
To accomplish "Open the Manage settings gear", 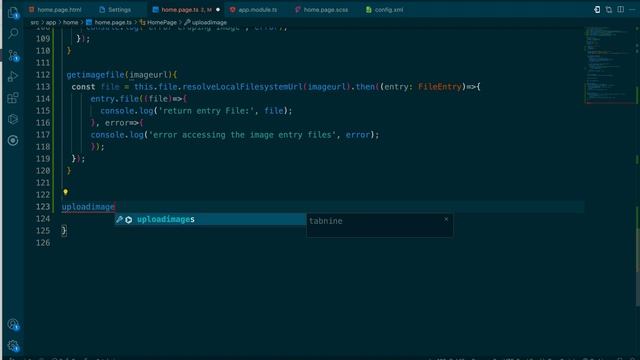I will point(13,346).
